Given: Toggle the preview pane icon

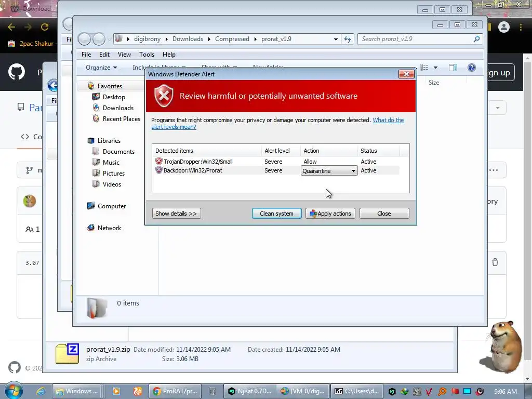Looking at the screenshot, I should (x=453, y=68).
